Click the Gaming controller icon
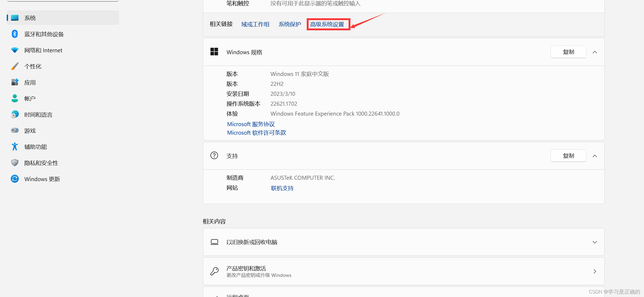 click(15, 130)
